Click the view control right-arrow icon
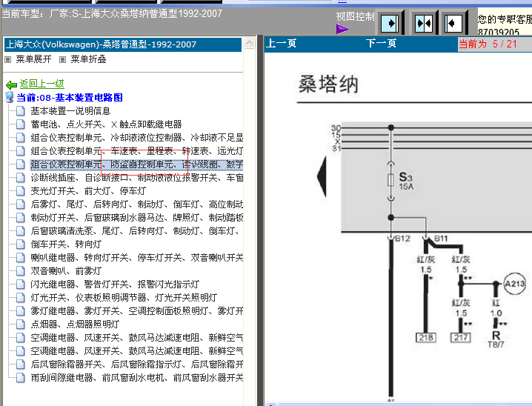 tap(390, 24)
